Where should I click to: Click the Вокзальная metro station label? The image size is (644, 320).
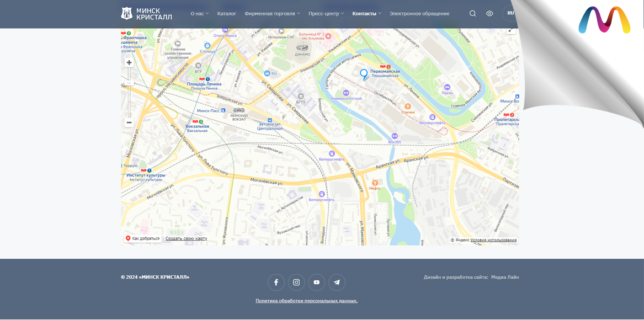197,126
